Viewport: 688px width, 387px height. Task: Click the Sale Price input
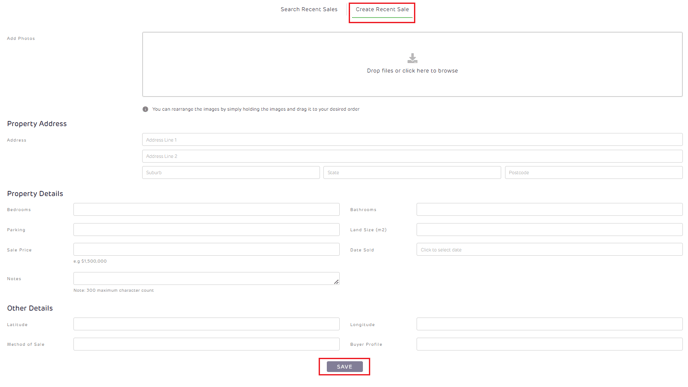tap(206, 249)
